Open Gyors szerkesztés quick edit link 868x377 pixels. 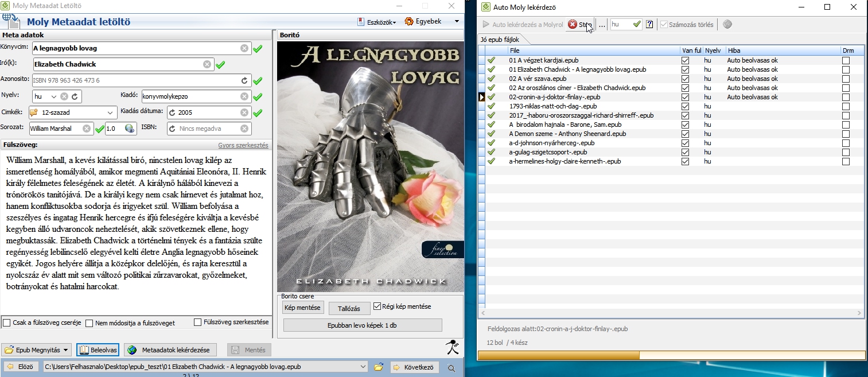(x=243, y=145)
